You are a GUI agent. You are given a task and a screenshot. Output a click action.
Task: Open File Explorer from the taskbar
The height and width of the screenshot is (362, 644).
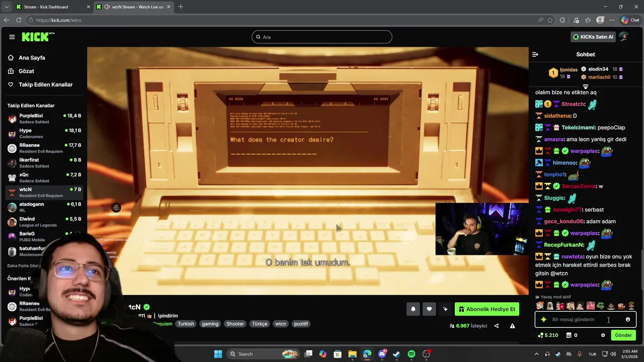pyautogui.click(x=352, y=354)
